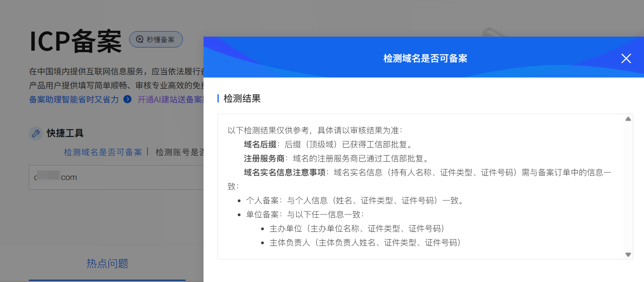Click the 检测结果 section heading
Image resolution: width=644 pixels, height=282 pixels.
[x=242, y=99]
